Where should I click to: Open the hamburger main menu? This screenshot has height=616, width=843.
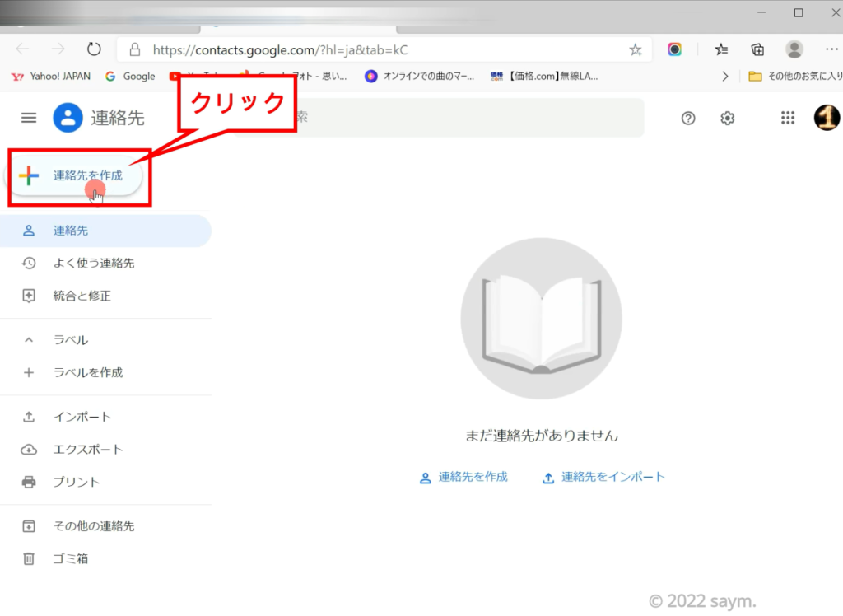[x=29, y=118]
